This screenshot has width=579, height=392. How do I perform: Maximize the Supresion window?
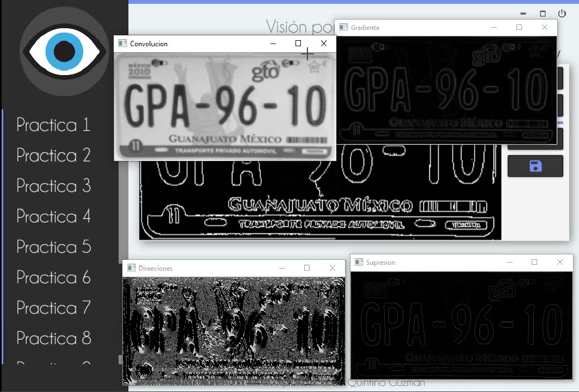click(x=534, y=262)
